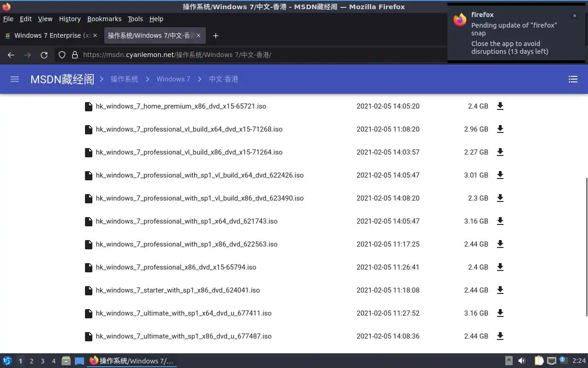Download hk_windows_7_ultimate_with_sp1_x64_dvd_u_677411.iso
This screenshot has width=588, height=368.
pyautogui.click(x=500, y=313)
